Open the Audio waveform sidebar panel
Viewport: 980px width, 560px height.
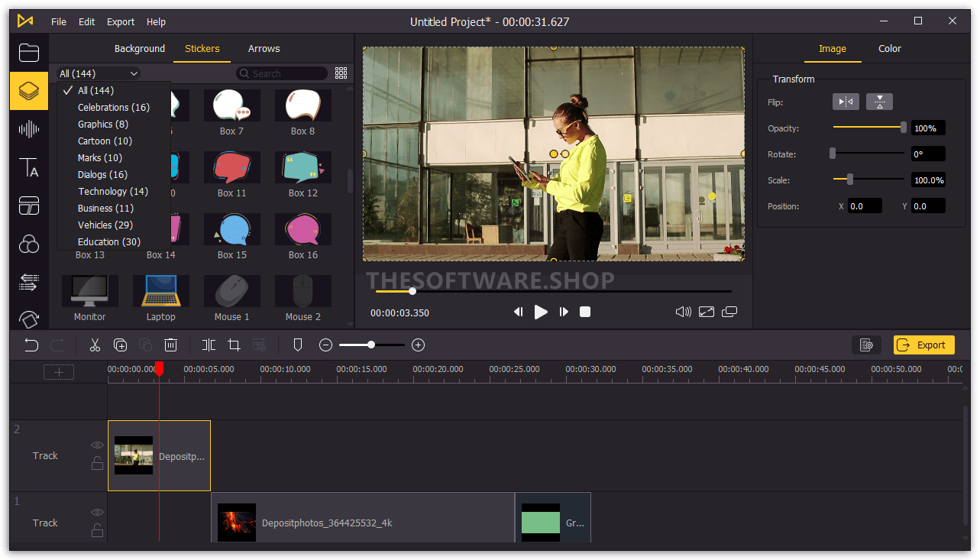29,129
